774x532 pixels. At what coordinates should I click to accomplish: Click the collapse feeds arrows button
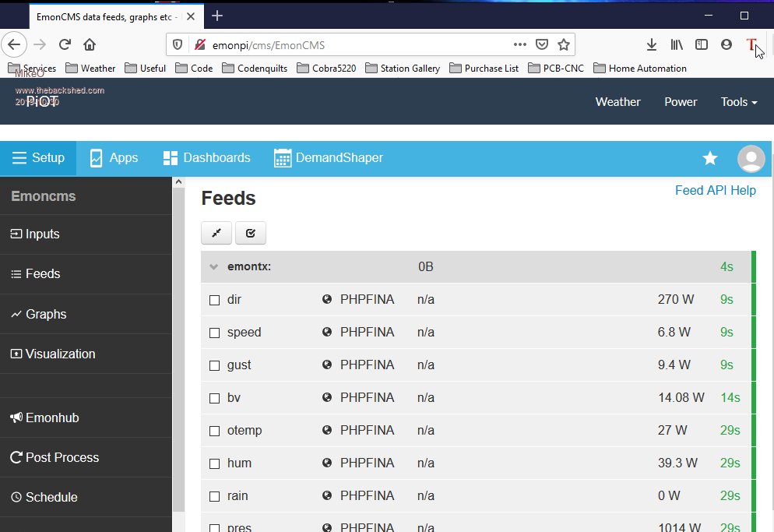click(216, 233)
